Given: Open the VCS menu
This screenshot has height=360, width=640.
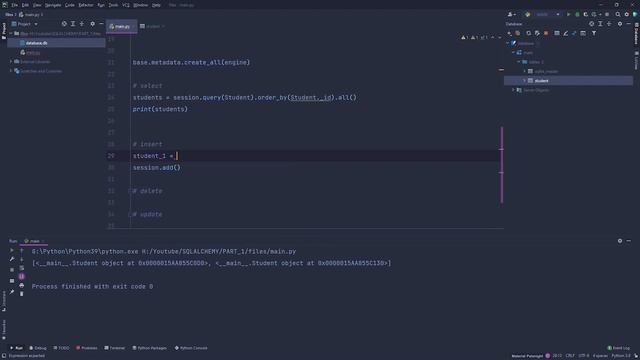Looking at the screenshot, I should coord(126,5).
